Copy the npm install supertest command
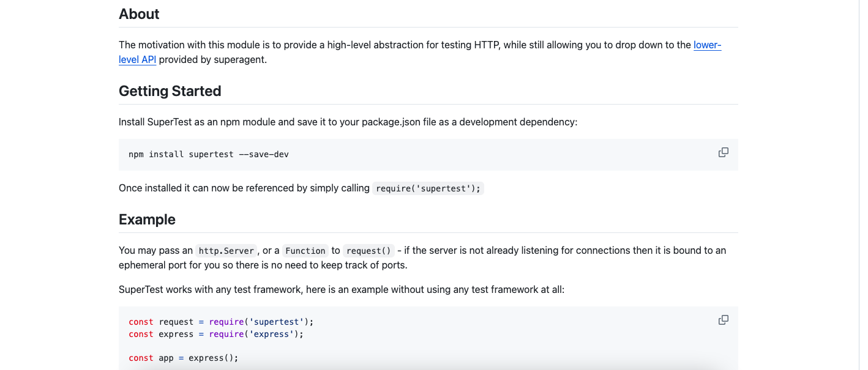This screenshot has height=370, width=868. click(723, 152)
